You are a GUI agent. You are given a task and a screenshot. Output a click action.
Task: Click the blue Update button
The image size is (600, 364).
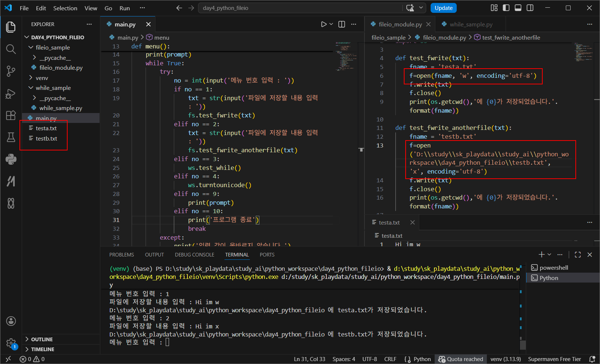443,8
